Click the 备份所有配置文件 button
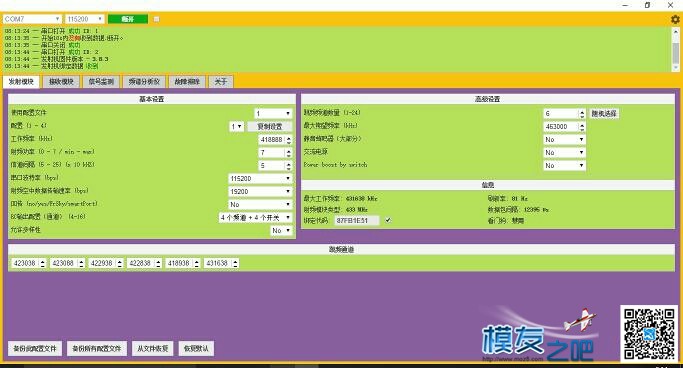This screenshot has height=368, width=683. (x=97, y=348)
